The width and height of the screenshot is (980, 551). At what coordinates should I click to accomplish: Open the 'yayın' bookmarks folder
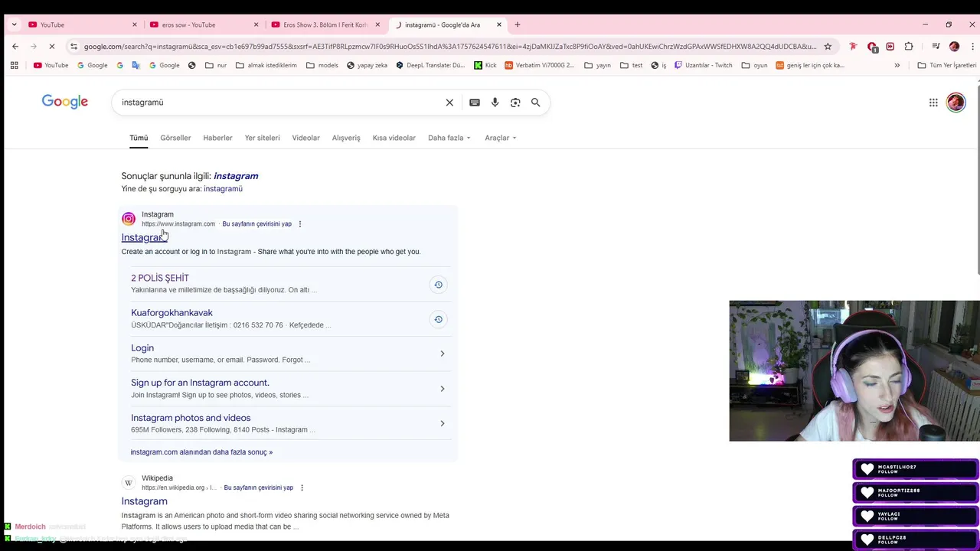point(597,65)
